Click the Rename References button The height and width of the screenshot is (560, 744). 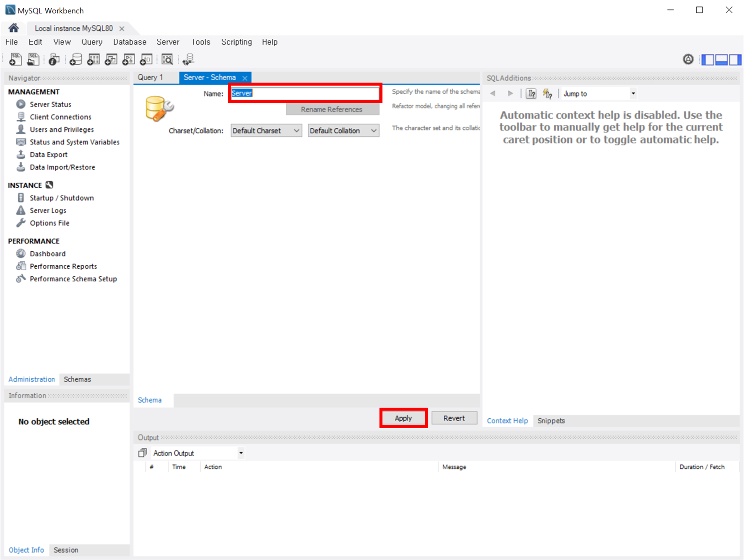[332, 110]
